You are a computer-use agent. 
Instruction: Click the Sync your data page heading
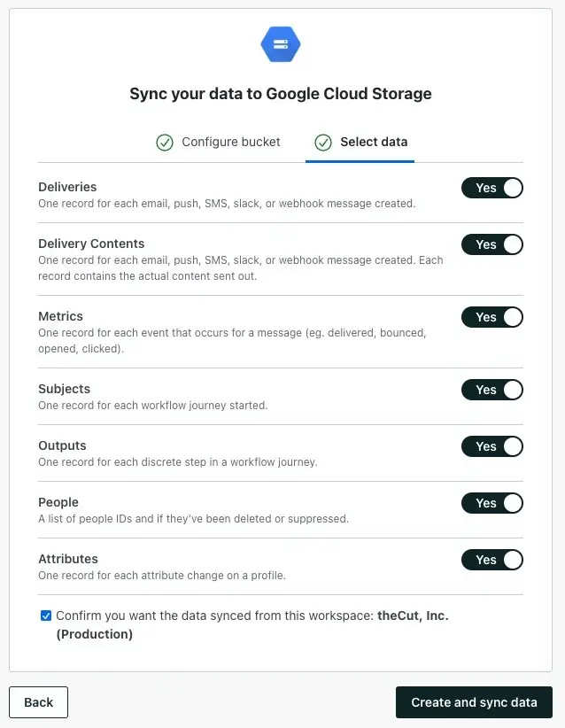pyautogui.click(x=281, y=94)
